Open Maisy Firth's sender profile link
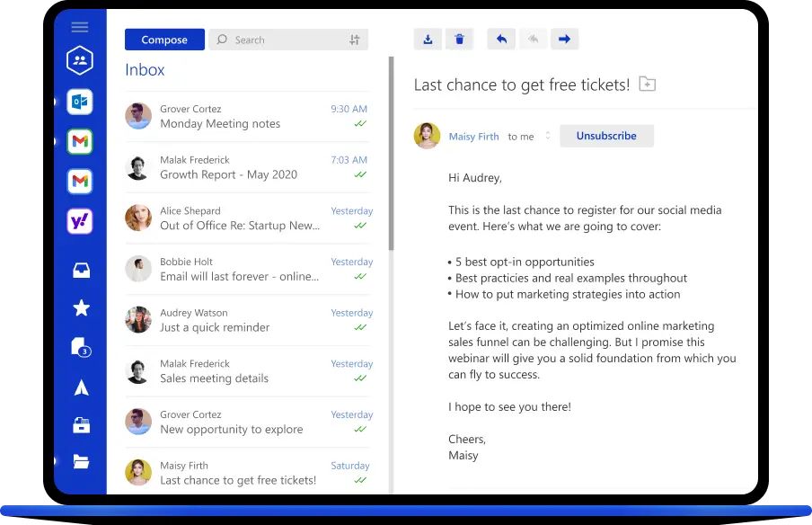 tap(473, 136)
